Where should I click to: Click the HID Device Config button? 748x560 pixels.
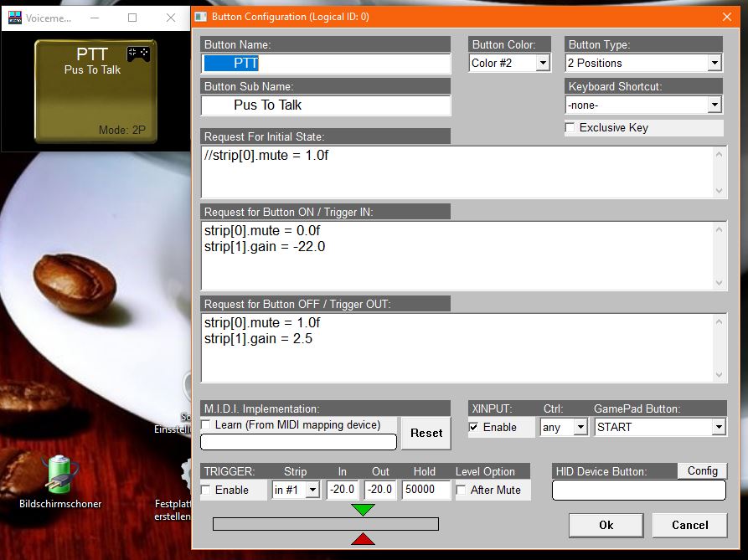click(702, 471)
